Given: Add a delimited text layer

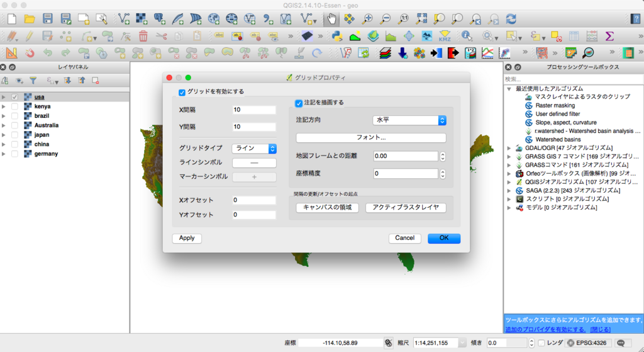Looking at the screenshot, I should [x=268, y=18].
